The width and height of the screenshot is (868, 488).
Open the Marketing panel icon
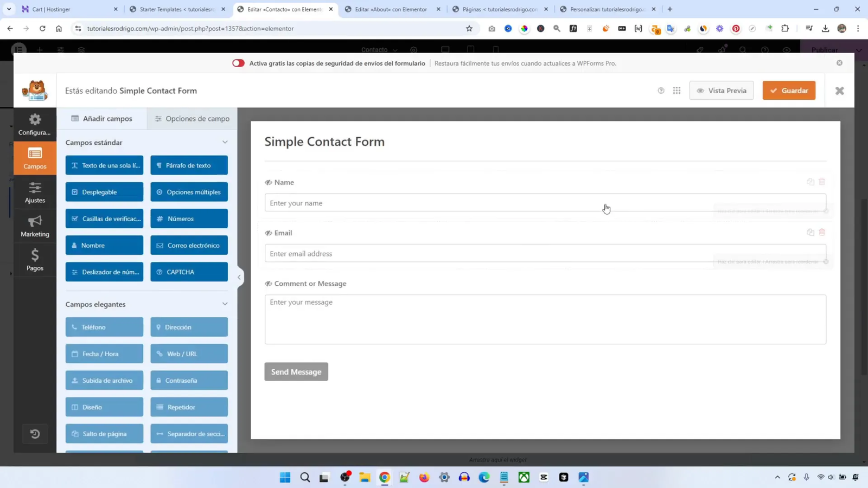tap(34, 226)
